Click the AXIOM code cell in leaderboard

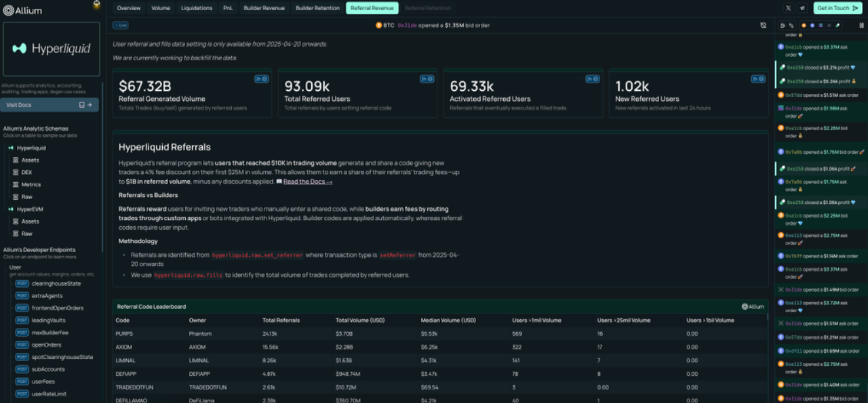123,347
